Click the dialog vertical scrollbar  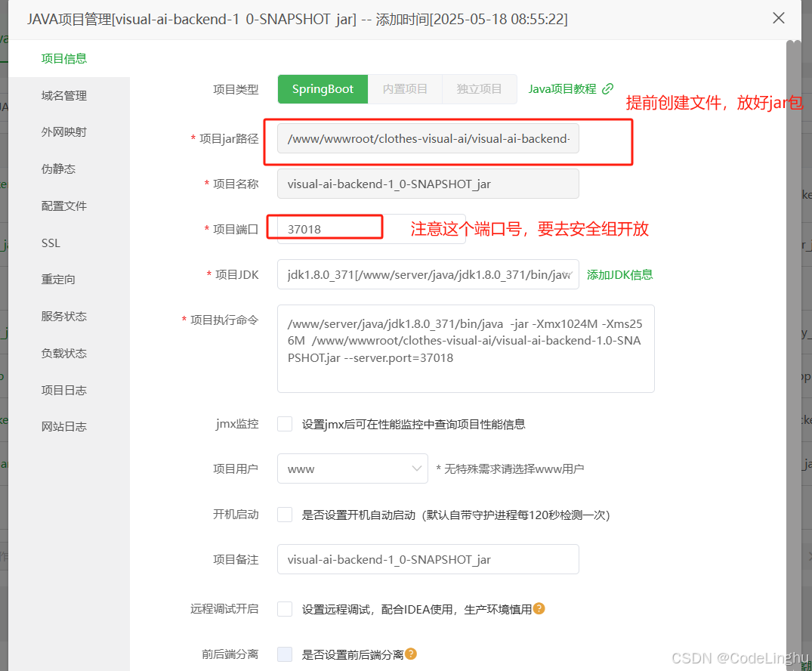pyautogui.click(x=793, y=355)
